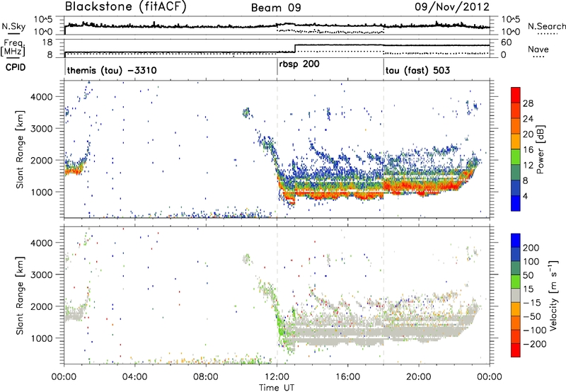Click the date '09/Nov/2012'
This screenshot has height=392, width=566.
point(451,7)
